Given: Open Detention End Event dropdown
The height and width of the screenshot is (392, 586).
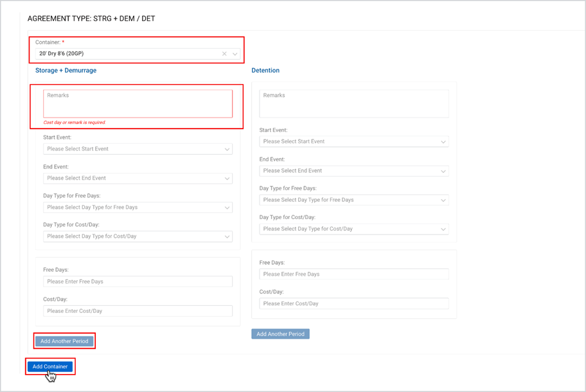Looking at the screenshot, I should (x=354, y=171).
